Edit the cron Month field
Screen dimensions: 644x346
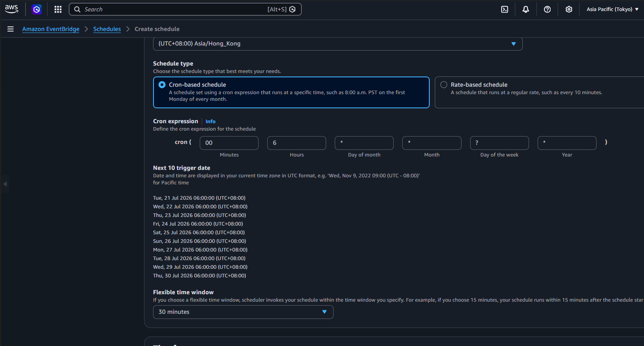[432, 143]
